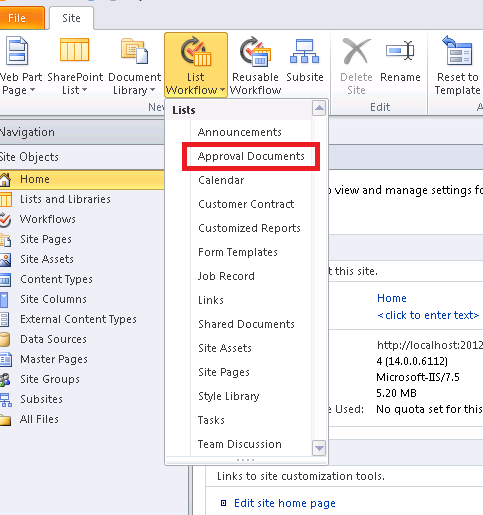Click the Workflows checkmark icon
The image size is (483, 515).
[x=5, y=220]
